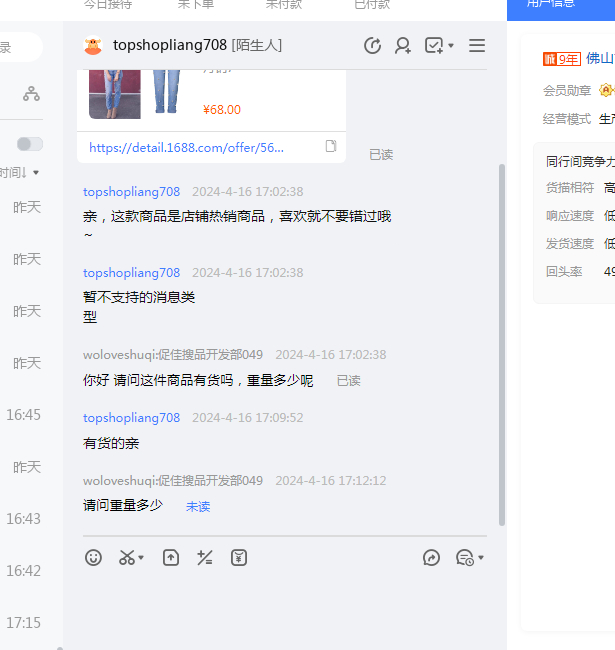This screenshot has height=650, width=615.
Task: Open chat history refresh icon in header
Action: point(372,46)
